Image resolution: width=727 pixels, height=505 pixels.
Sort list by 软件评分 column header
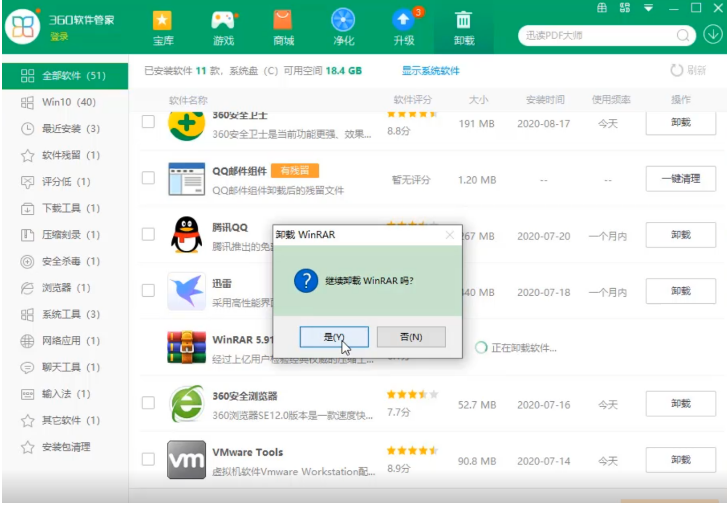click(x=412, y=100)
